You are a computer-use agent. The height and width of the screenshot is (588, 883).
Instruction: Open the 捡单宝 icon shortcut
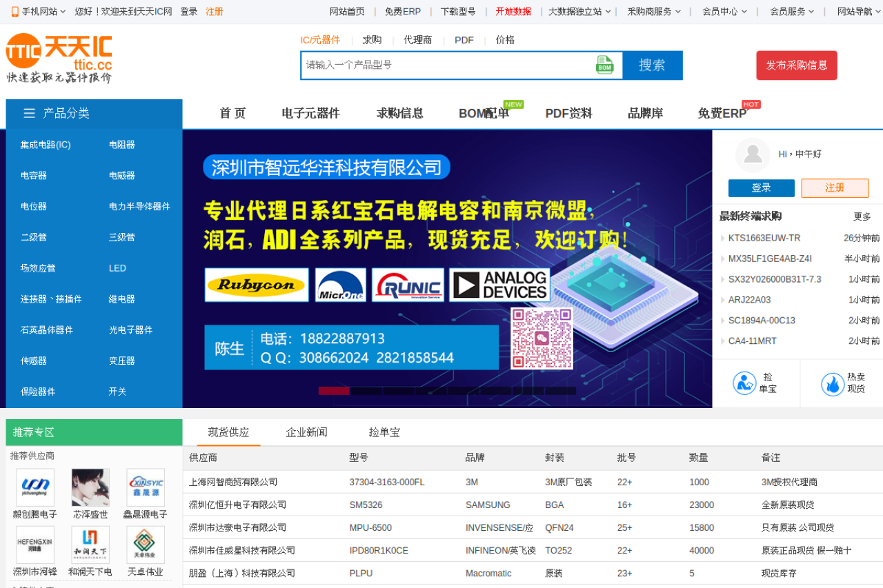(744, 383)
